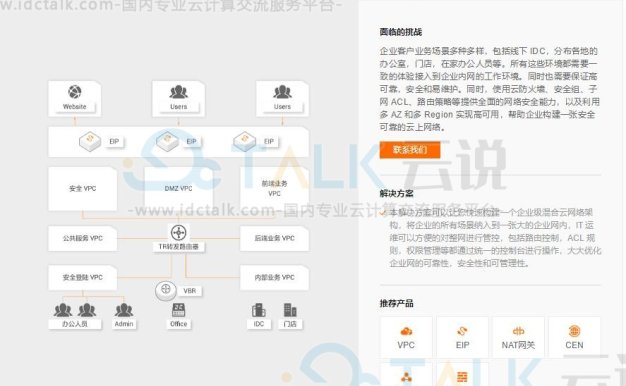Click the TR转发路由器 router icon

point(178,232)
